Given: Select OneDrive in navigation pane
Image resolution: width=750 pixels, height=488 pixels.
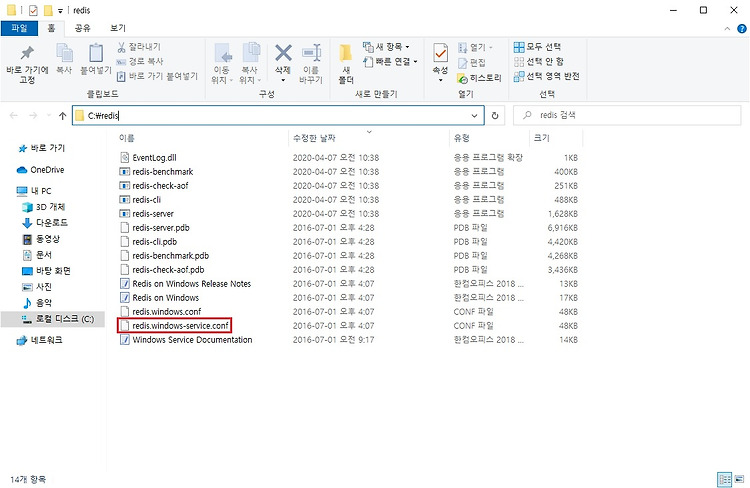Looking at the screenshot, I should click(41, 170).
